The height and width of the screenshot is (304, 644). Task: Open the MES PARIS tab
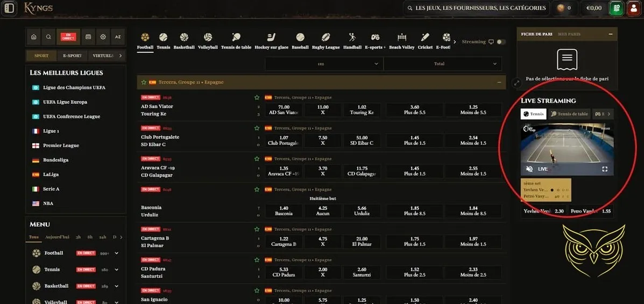(x=569, y=34)
